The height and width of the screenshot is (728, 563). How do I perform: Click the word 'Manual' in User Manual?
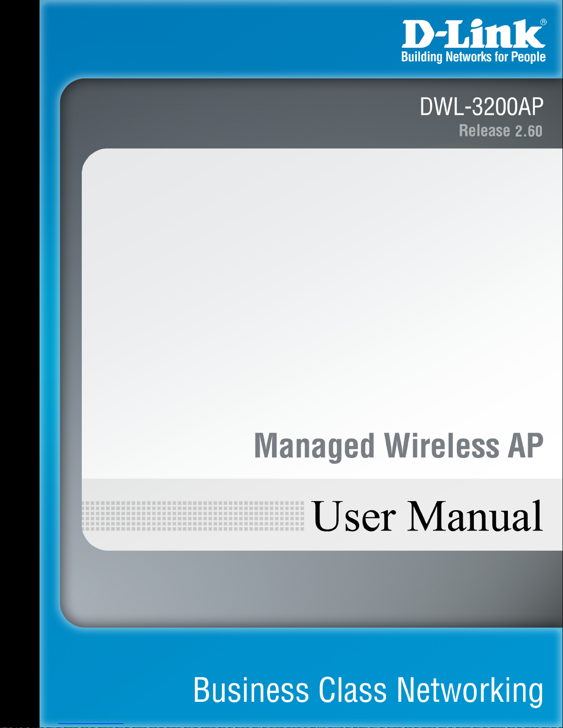click(x=475, y=516)
